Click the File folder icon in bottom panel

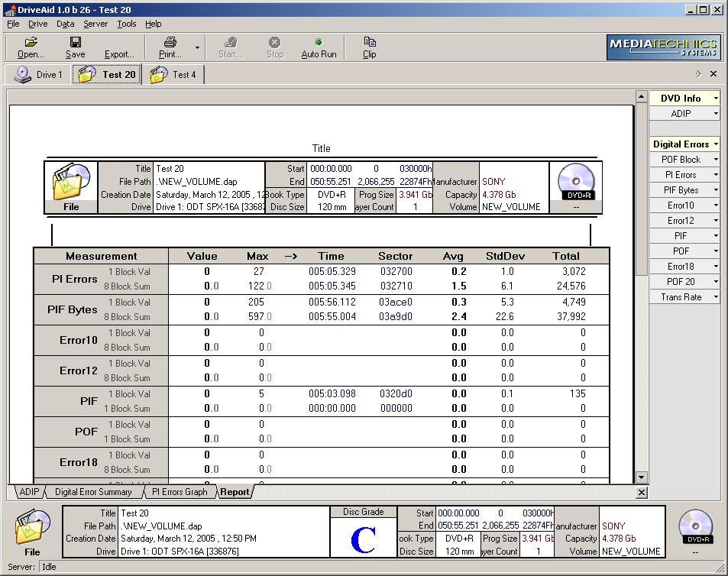(x=32, y=529)
